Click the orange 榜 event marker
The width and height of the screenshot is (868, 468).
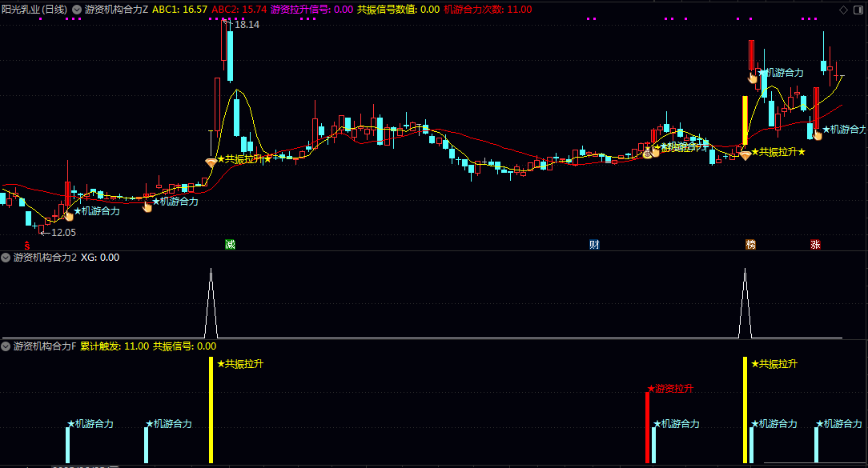(x=750, y=245)
